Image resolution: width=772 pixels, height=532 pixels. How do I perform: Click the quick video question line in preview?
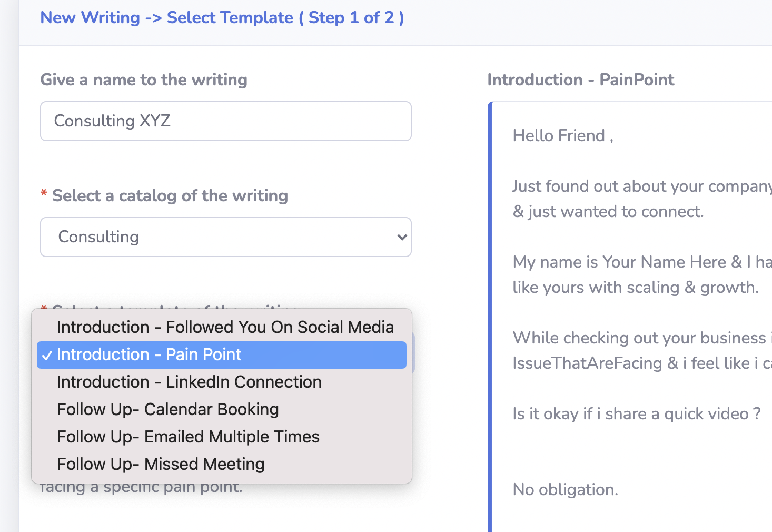pyautogui.click(x=637, y=414)
